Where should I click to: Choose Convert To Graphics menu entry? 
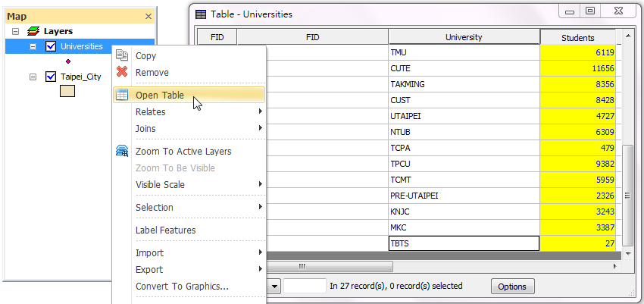[x=182, y=286]
